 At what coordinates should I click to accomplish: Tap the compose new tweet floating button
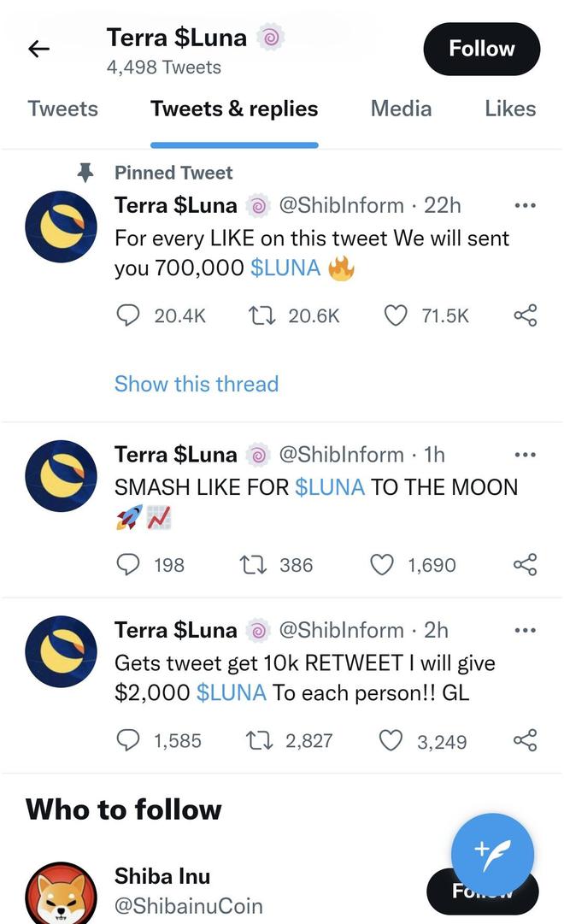(492, 854)
